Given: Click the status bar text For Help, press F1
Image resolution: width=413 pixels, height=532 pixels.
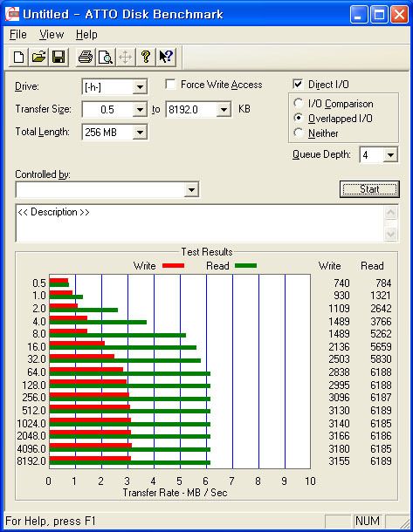Looking at the screenshot, I should coord(51,521).
